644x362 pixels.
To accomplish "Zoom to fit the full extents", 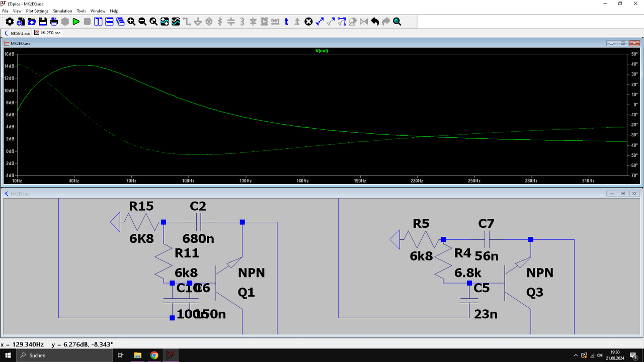I will click(153, 22).
